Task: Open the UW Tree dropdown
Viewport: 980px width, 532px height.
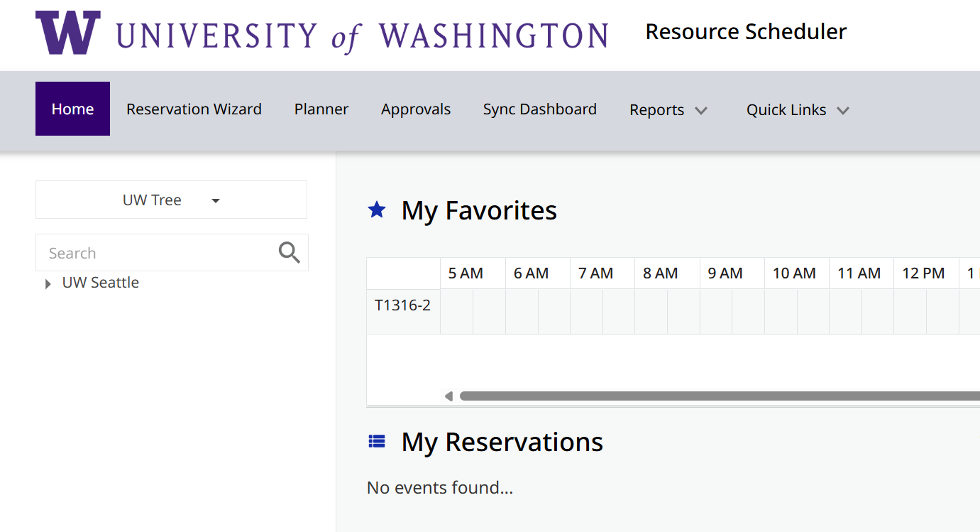Action: (x=171, y=200)
